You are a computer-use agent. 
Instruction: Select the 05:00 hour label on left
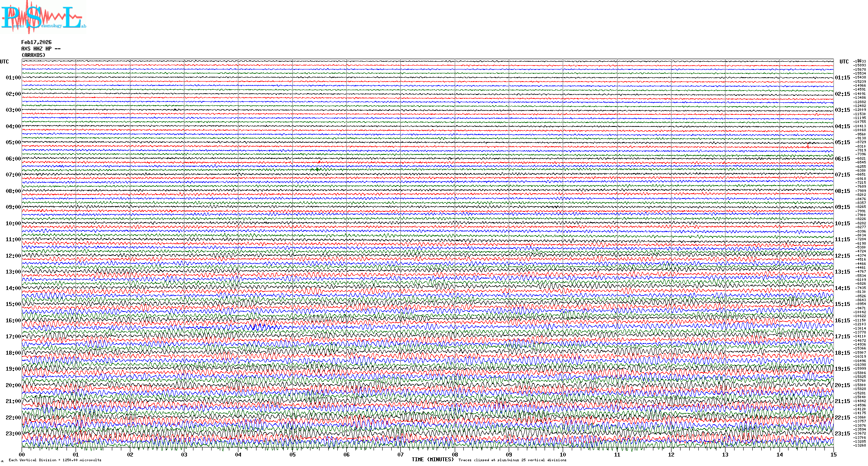13,142
